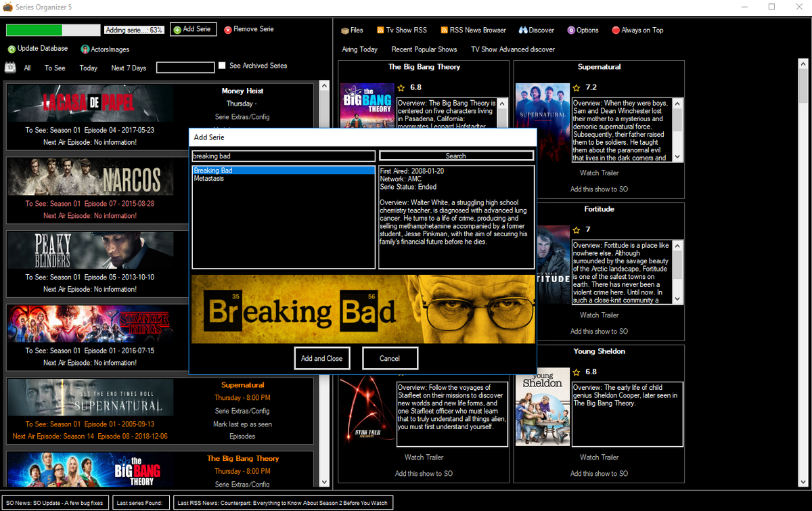812x511 pixels.
Task: Click the Tv Show RSS feed icon
Action: 380,30
